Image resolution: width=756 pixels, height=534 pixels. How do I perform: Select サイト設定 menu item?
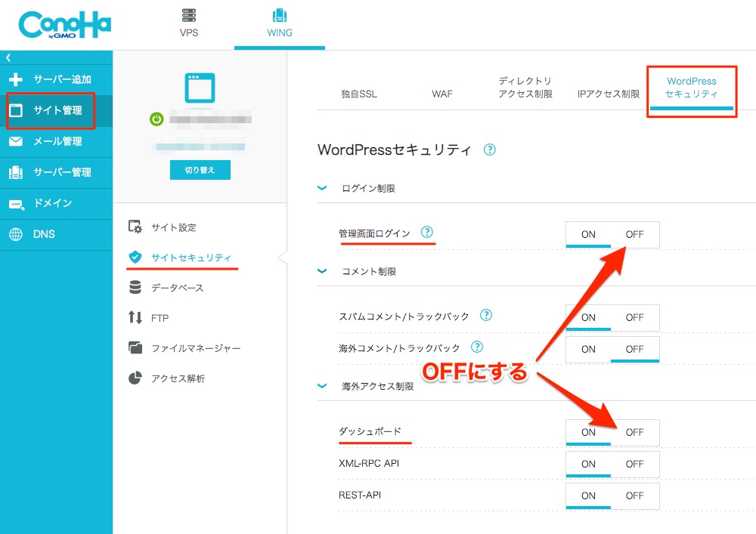point(174,227)
